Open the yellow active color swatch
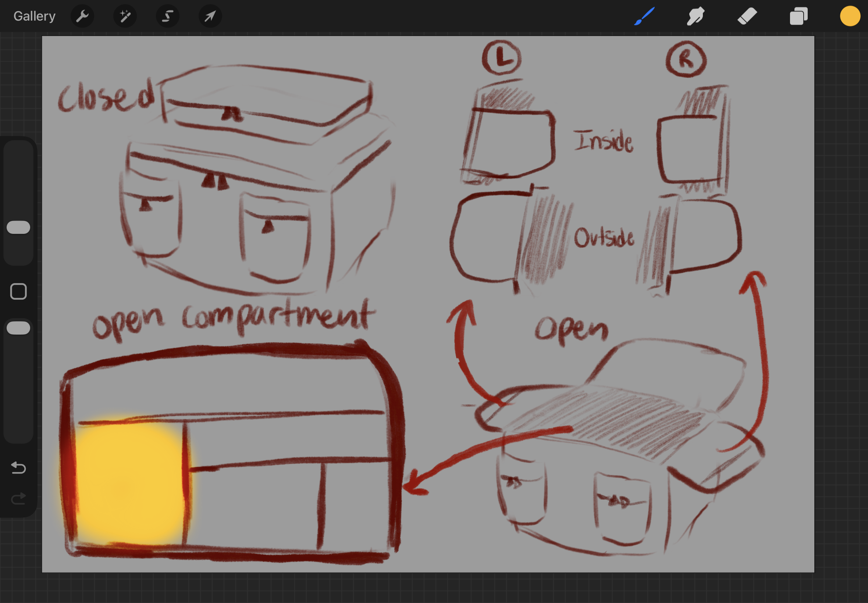This screenshot has width=868, height=603. click(850, 16)
